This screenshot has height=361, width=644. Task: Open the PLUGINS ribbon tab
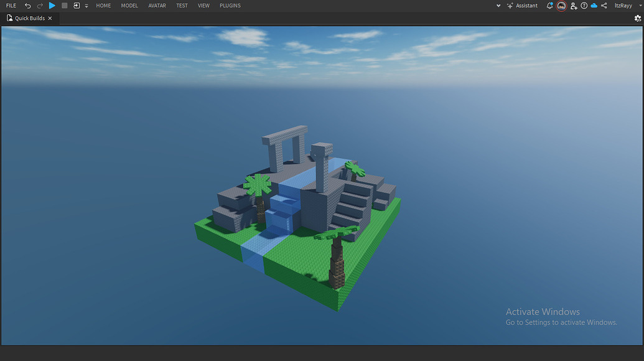(x=230, y=6)
